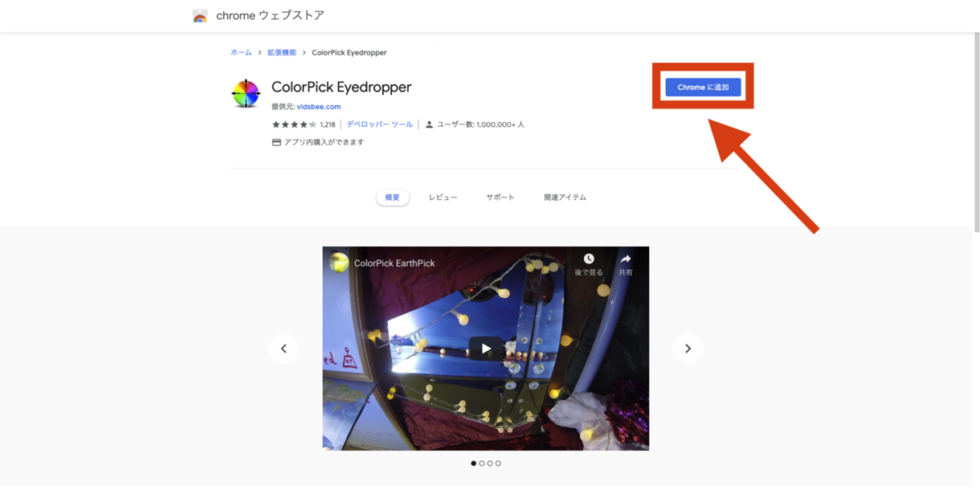Click the ColorPick Eyedropper color wheel icon
980x494 pixels.
[x=246, y=94]
